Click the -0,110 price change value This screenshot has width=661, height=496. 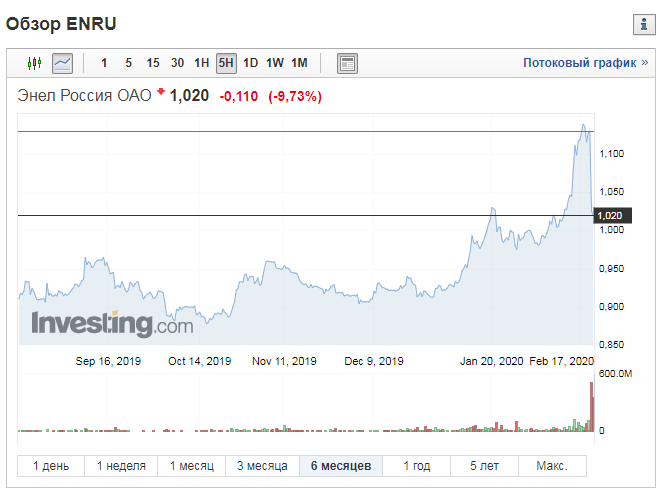[239, 97]
